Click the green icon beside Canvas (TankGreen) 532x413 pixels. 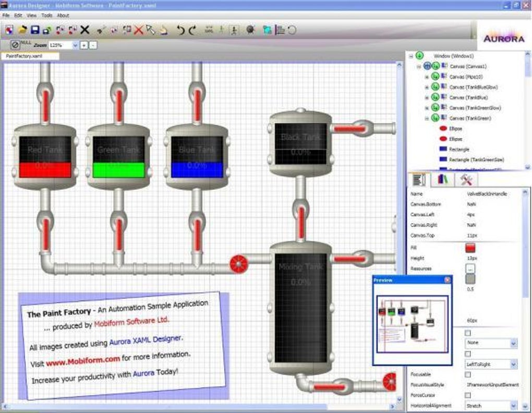pyautogui.click(x=436, y=118)
